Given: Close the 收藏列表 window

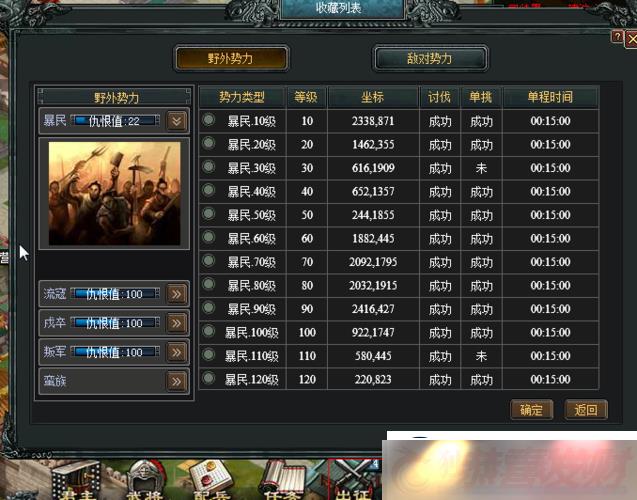Looking at the screenshot, I should tap(631, 39).
